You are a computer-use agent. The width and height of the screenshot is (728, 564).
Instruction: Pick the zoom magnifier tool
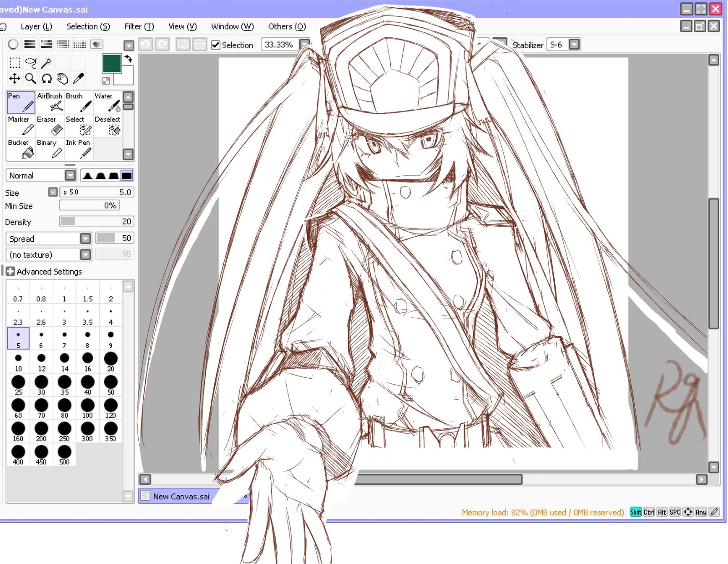(x=31, y=78)
